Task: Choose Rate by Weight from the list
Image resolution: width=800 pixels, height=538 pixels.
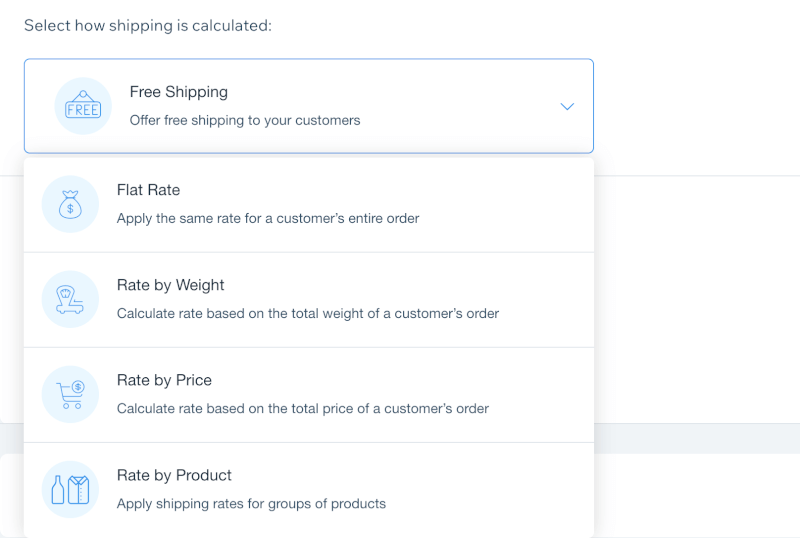Action: (309, 300)
